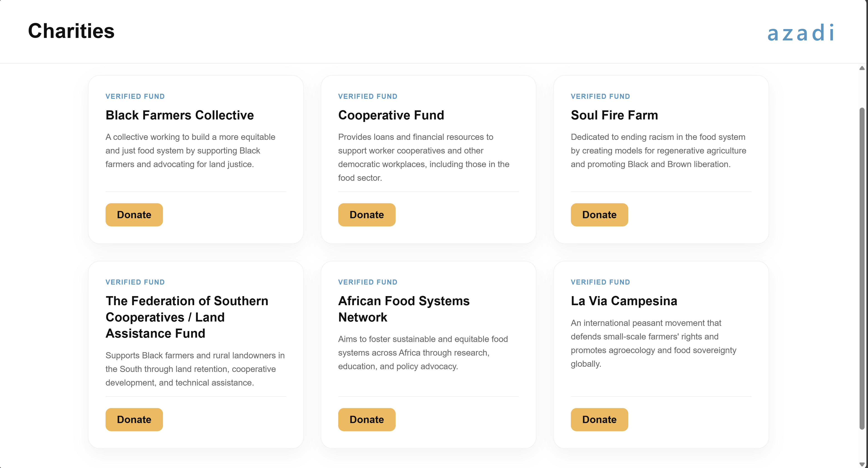Click the La Via Campesina description text
The width and height of the screenshot is (868, 468).
[653, 343]
